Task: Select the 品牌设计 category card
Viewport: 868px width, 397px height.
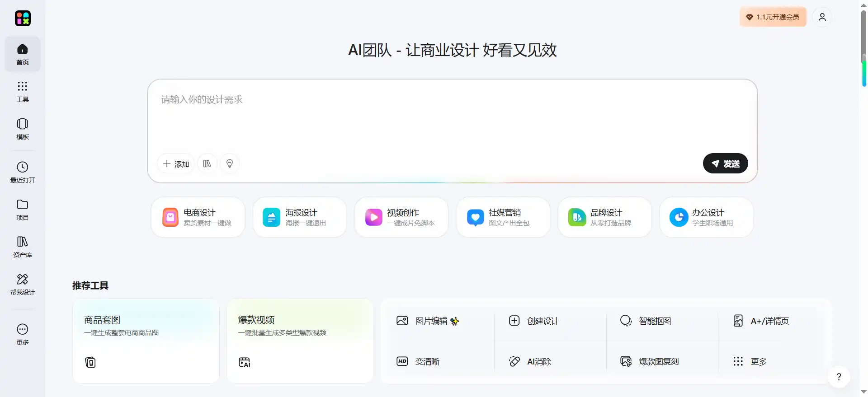Action: [605, 217]
